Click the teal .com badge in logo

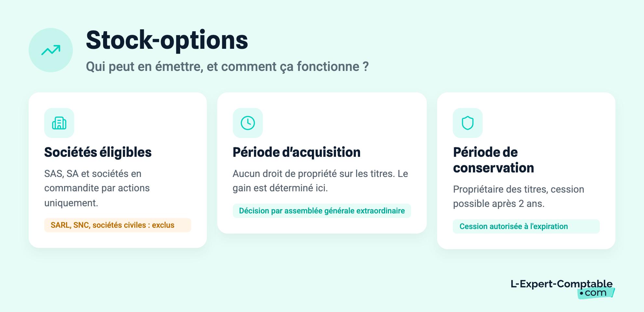(x=596, y=293)
